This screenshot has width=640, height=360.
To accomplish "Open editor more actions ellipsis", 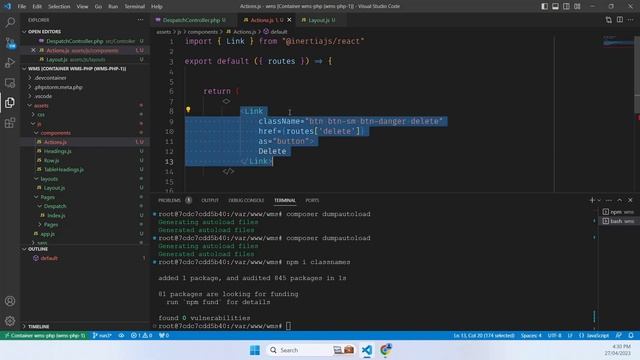I will 631,20.
